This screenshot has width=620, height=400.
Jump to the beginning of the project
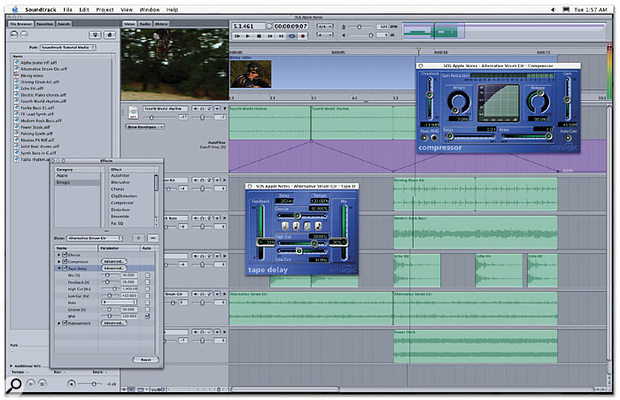[270, 36]
